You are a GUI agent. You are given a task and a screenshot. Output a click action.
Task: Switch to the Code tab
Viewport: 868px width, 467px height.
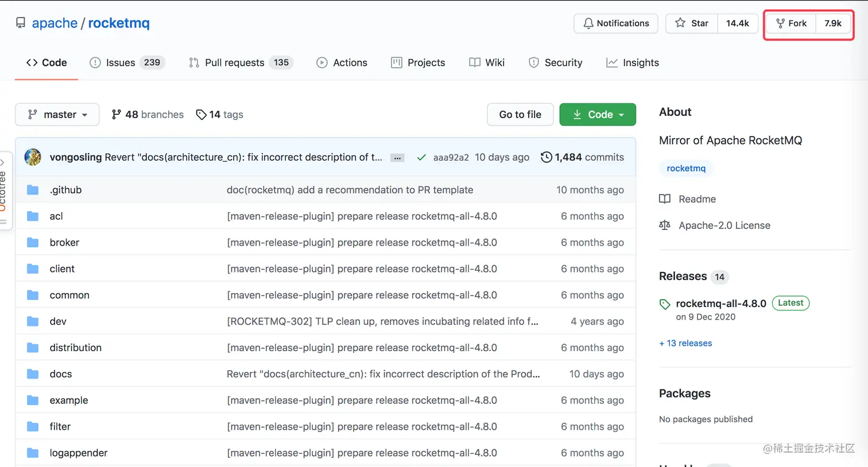point(46,63)
